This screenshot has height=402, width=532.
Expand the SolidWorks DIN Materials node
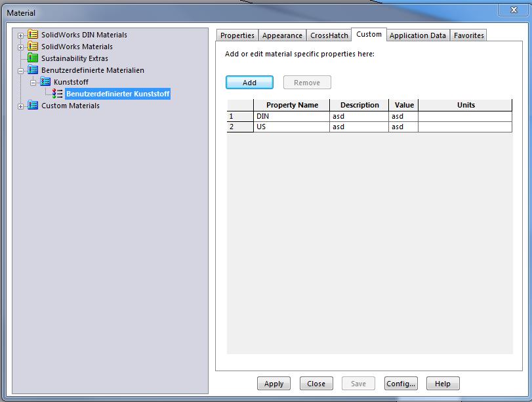tap(21, 35)
